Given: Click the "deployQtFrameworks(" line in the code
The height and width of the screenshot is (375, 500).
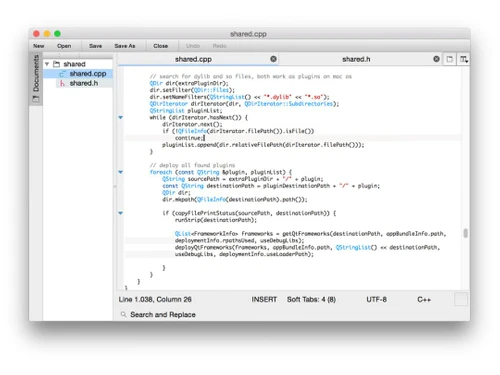Looking at the screenshot, I should pos(307,247).
